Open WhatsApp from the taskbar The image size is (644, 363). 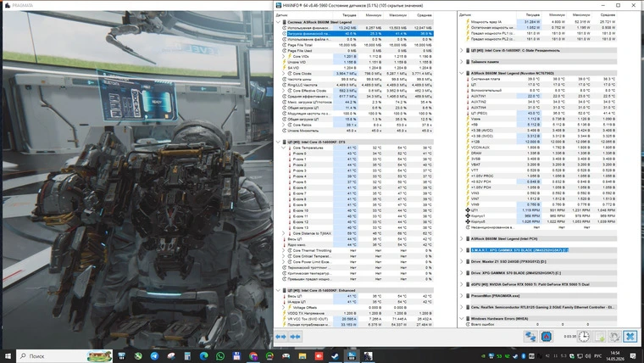(220, 356)
